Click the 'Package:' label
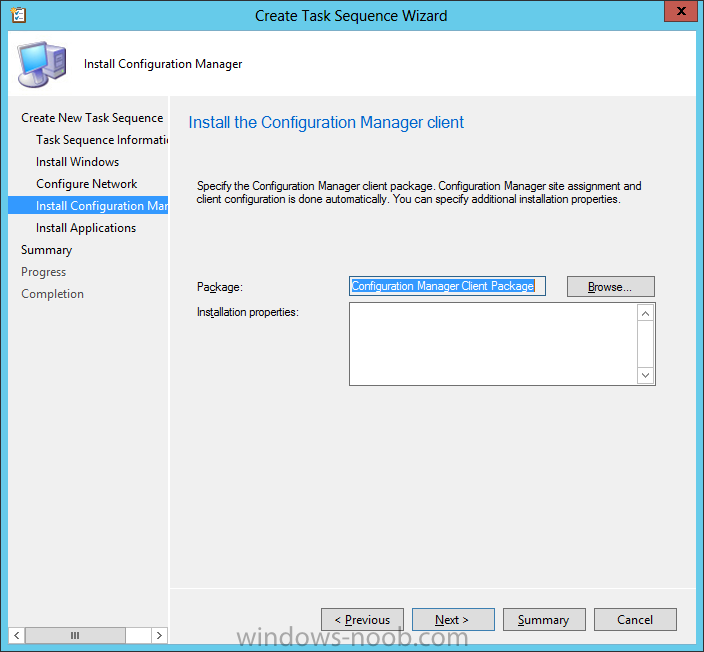This screenshot has width=704, height=652. [x=220, y=287]
